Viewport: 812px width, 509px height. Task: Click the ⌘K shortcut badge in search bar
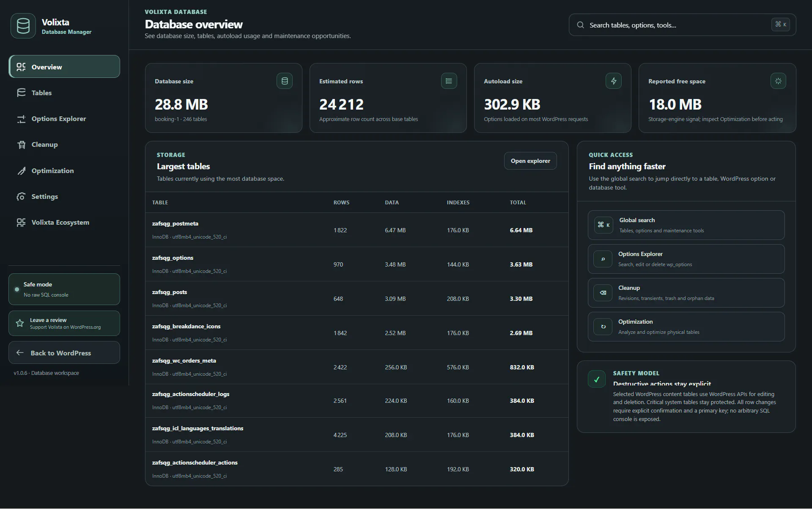point(781,25)
